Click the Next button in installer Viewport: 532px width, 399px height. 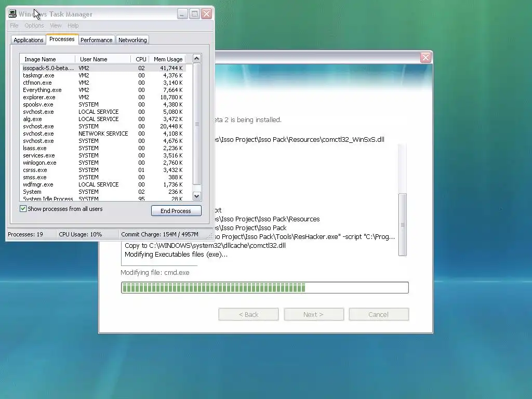(313, 314)
